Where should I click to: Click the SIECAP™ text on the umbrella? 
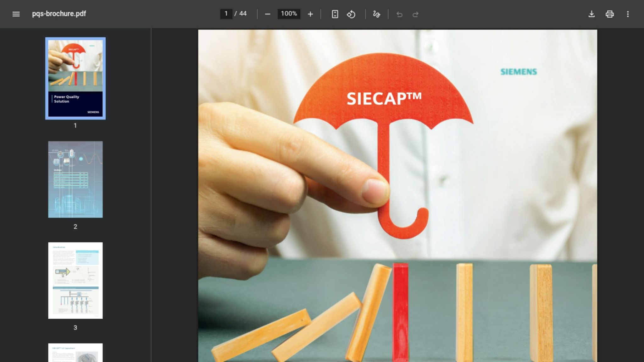point(384,99)
